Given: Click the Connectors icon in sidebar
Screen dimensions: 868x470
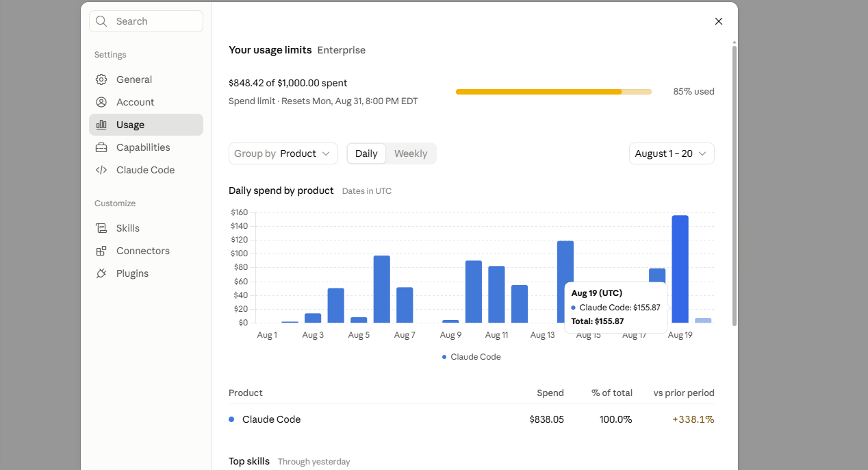Looking at the screenshot, I should pos(101,251).
